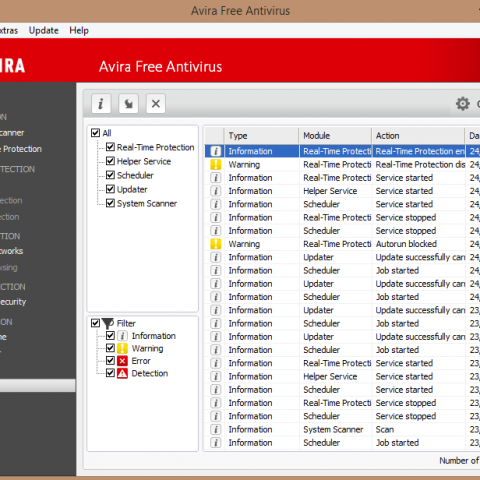This screenshot has height=480, width=480.
Task: Click the yellow warning icon beside Real-Time Protection dis
Action: (216, 164)
